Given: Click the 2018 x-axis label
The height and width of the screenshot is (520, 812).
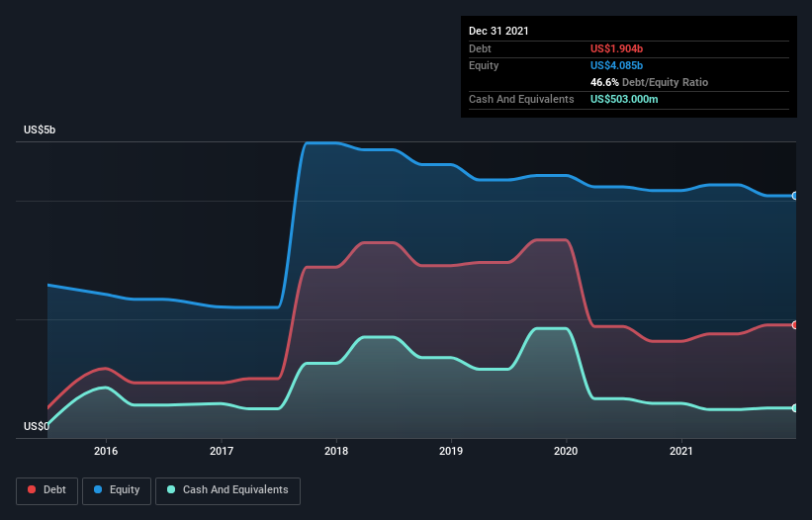Looking at the screenshot, I should click(336, 451).
